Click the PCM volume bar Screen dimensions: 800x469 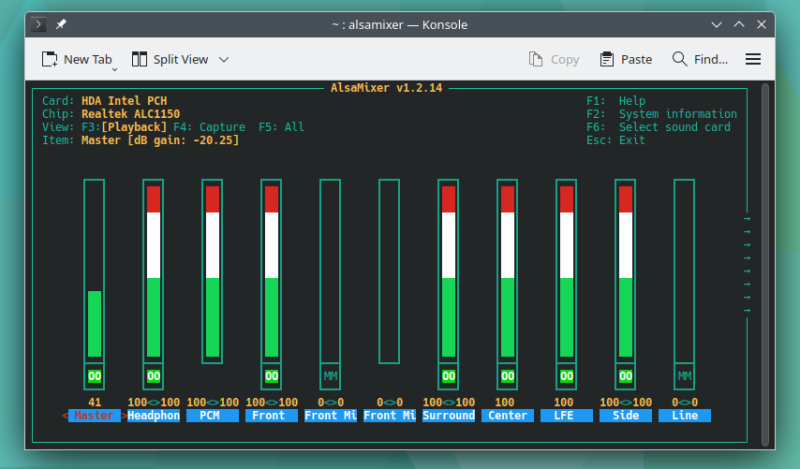click(212, 270)
